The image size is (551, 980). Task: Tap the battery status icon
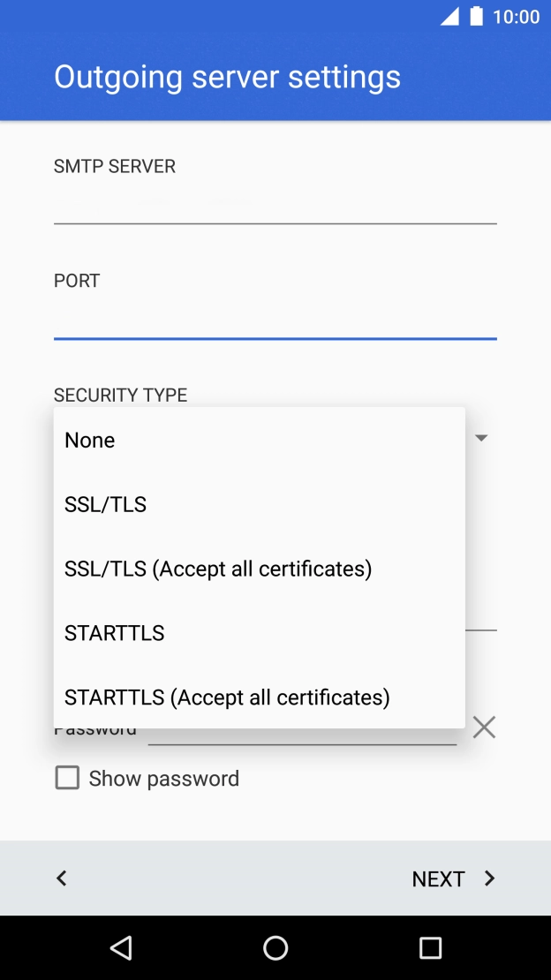pyautogui.click(x=477, y=17)
